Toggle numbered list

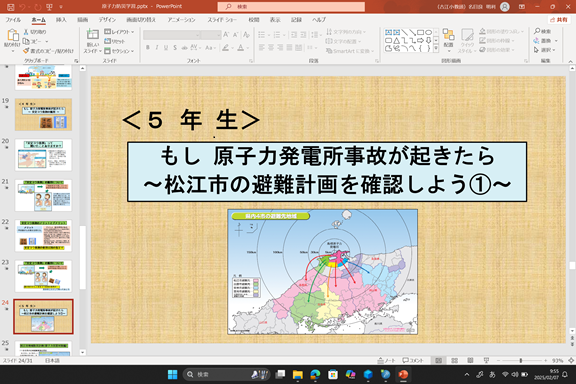277,35
